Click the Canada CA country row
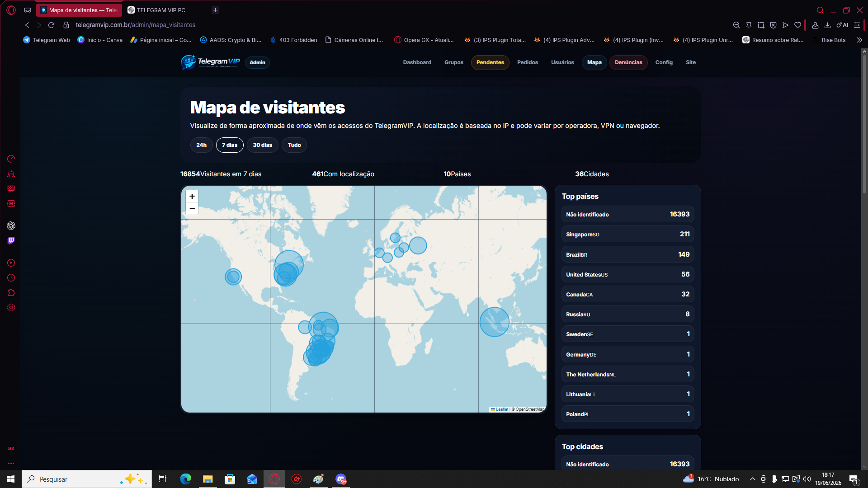Viewport: 868px width, 488px height. 627,294
